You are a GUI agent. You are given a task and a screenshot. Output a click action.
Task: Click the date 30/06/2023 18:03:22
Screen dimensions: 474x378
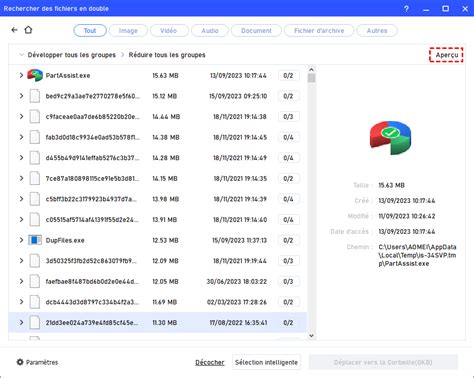coord(237,282)
